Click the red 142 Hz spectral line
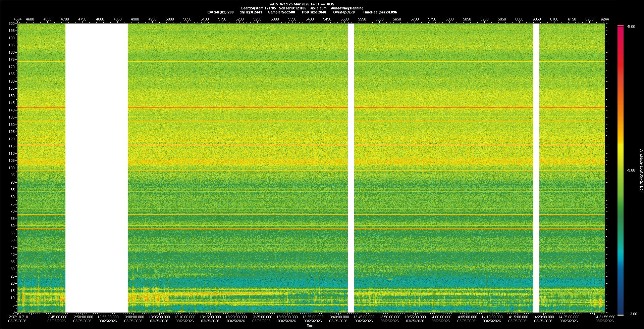Image resolution: width=644 pixels, height=329 pixels. coord(235,108)
